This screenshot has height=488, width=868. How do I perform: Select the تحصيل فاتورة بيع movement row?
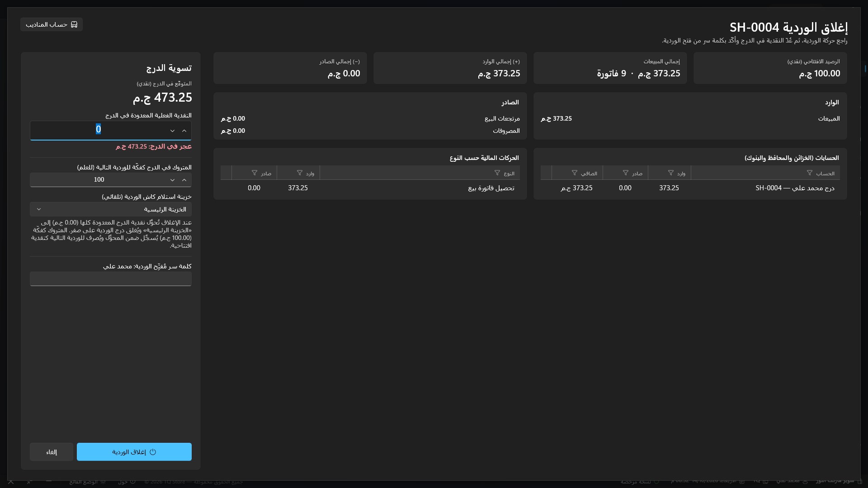tap(370, 188)
